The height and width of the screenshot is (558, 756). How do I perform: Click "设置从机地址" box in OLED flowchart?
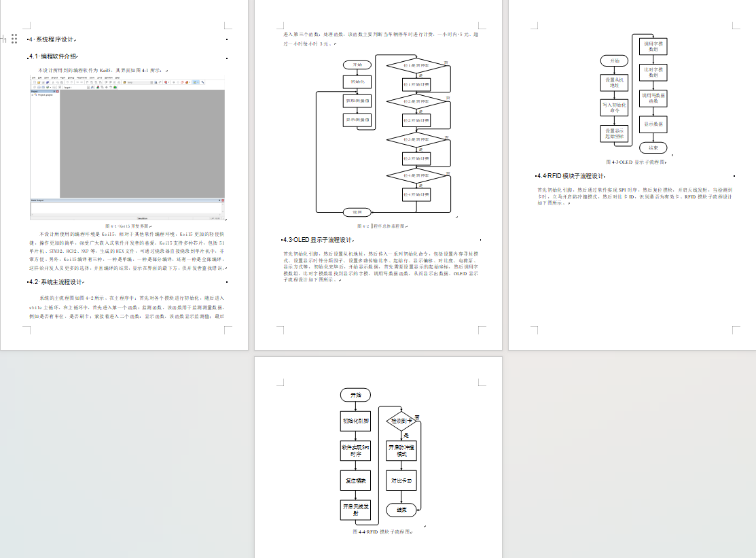point(615,82)
